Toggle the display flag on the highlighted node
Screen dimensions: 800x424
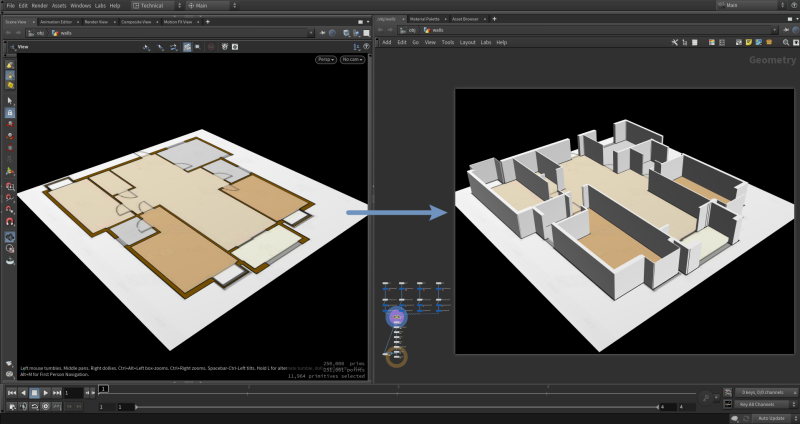[398, 317]
